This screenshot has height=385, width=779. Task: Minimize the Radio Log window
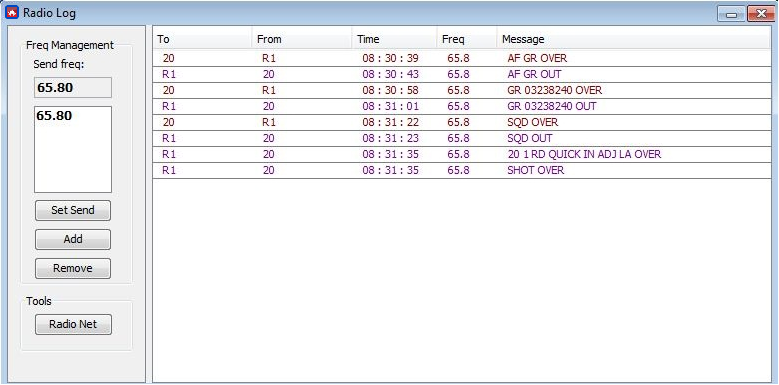[x=731, y=14]
